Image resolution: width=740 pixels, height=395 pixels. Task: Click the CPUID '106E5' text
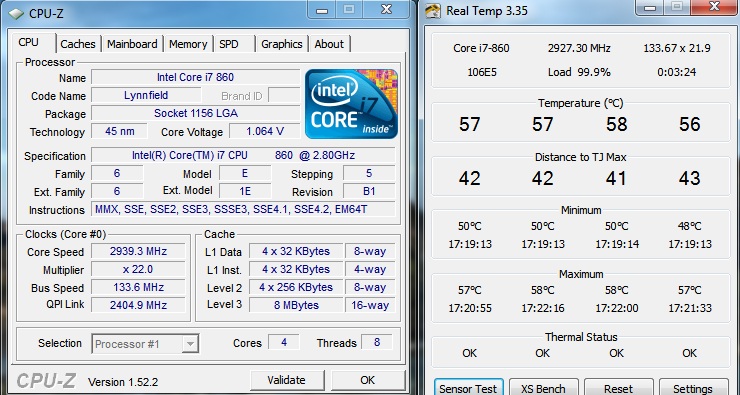click(482, 72)
